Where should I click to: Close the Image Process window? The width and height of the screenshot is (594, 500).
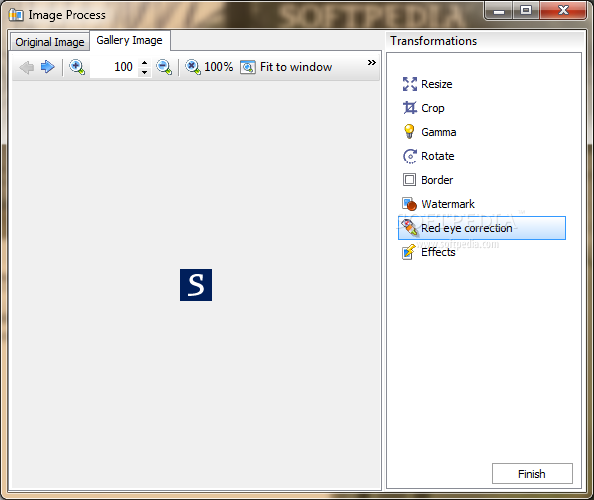coord(563,11)
